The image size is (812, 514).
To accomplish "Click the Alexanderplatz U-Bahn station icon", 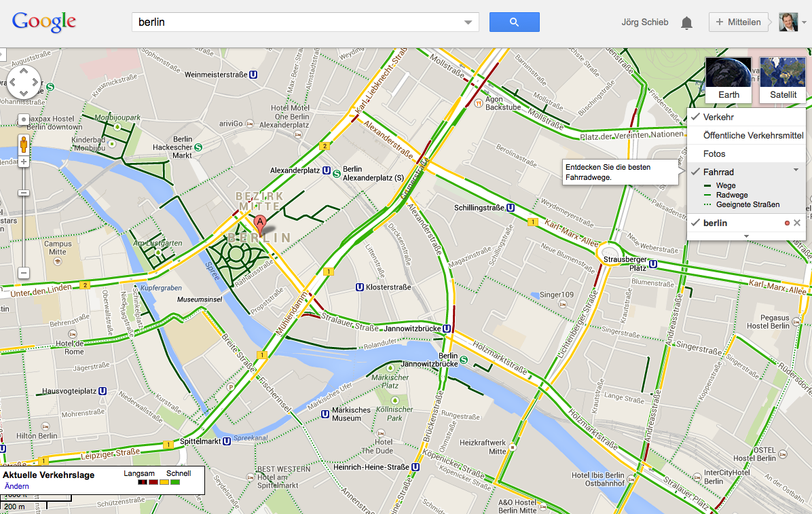I will pyautogui.click(x=327, y=170).
